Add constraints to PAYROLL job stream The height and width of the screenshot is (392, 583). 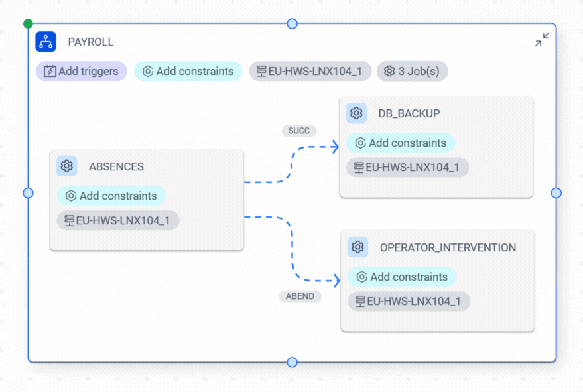pos(188,71)
